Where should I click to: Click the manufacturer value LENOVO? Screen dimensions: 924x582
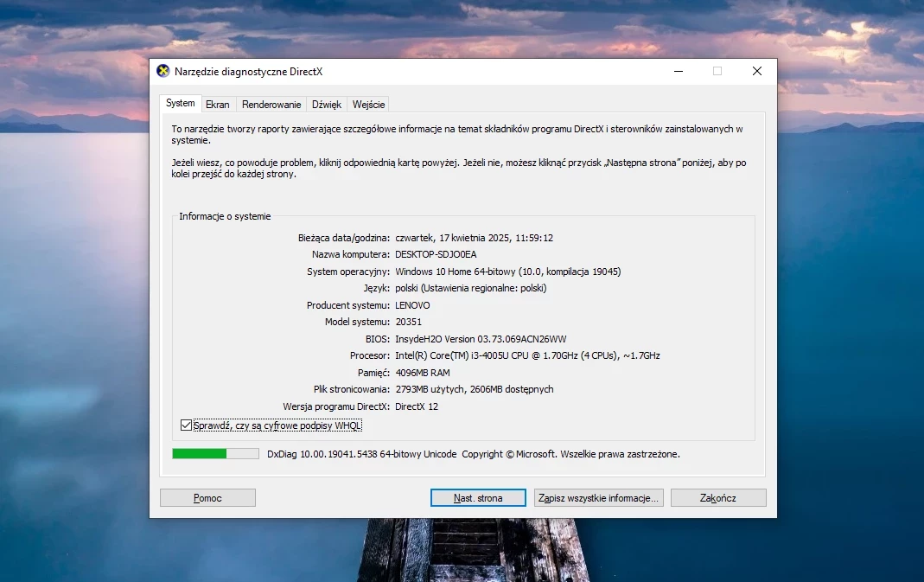point(412,305)
